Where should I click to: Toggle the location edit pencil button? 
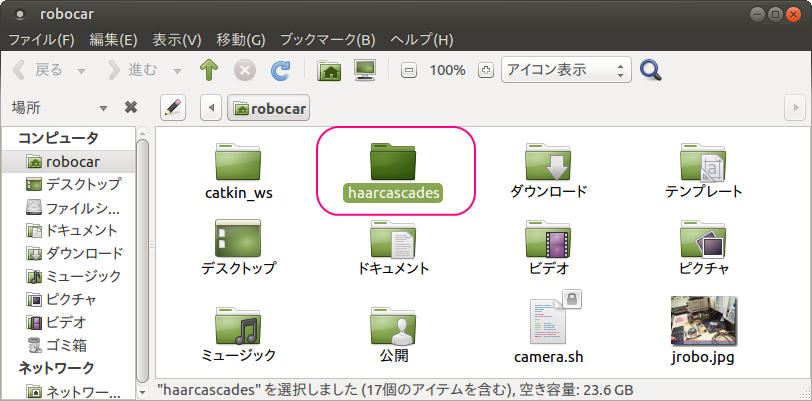coord(173,108)
